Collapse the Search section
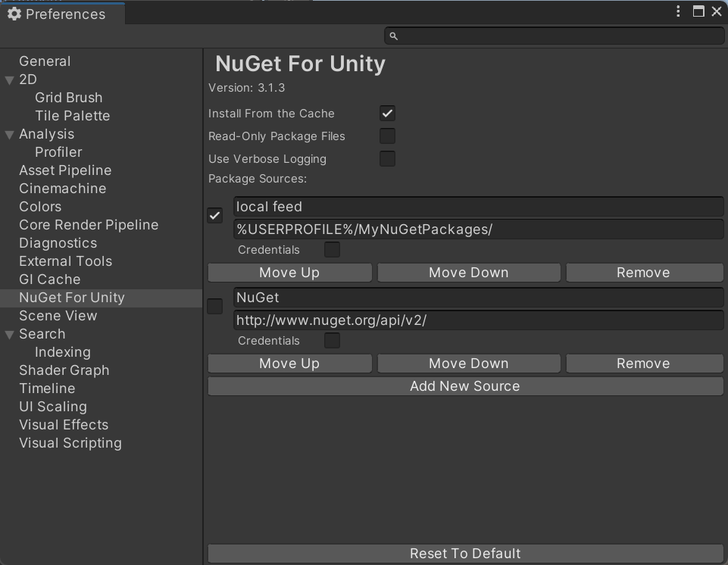This screenshot has width=728, height=565. click(9, 334)
